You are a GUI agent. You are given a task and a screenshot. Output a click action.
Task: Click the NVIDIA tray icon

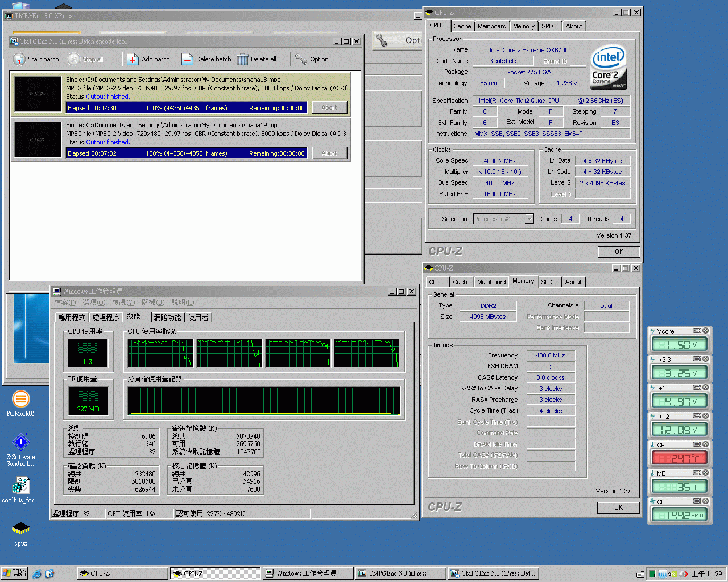673,574
